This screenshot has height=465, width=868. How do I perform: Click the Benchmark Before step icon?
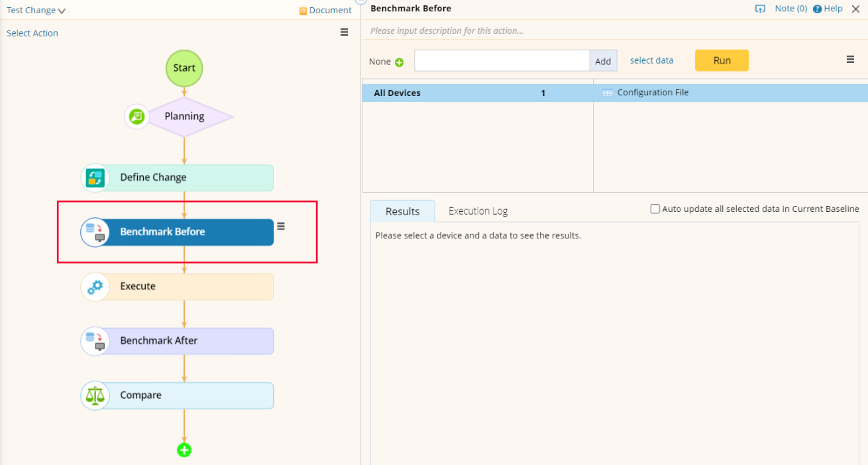95,232
